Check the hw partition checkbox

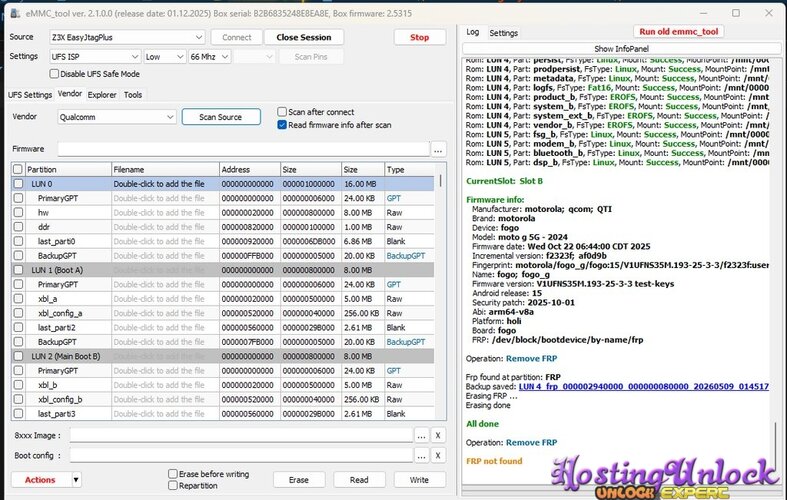(18, 212)
